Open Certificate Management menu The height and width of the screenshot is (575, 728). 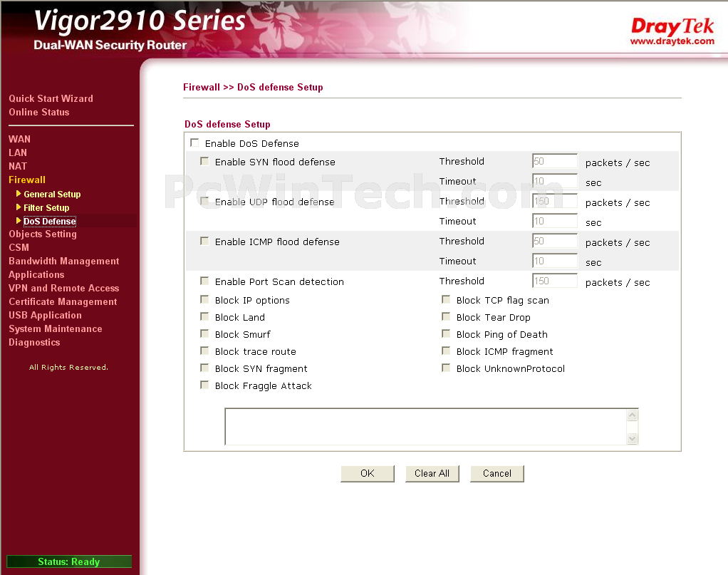[x=63, y=301]
